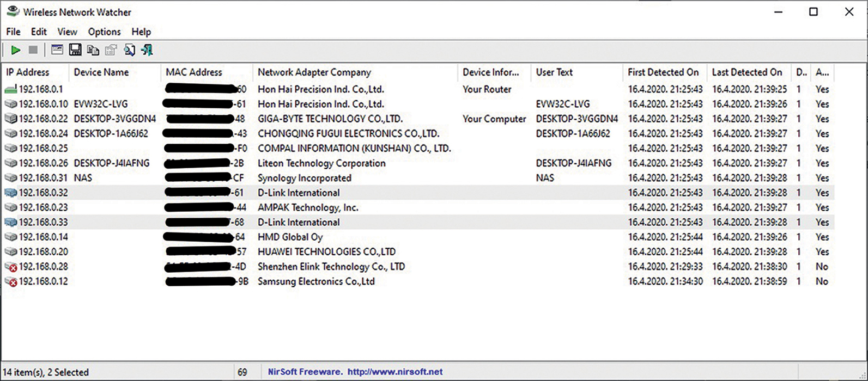Click the Your Router device information cell
868x381 pixels.
(487, 89)
